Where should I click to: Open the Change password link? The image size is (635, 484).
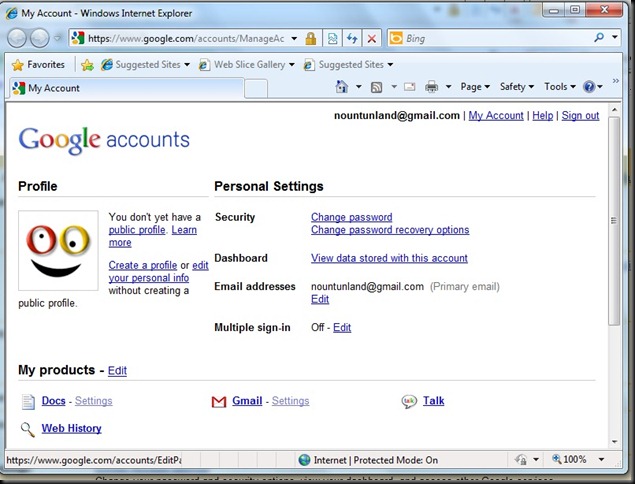(x=351, y=217)
